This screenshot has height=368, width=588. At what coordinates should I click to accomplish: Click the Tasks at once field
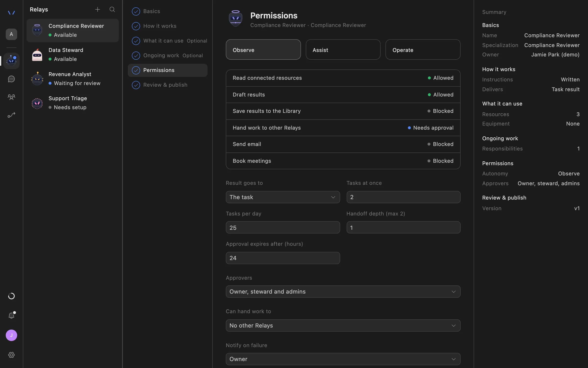[403, 197]
